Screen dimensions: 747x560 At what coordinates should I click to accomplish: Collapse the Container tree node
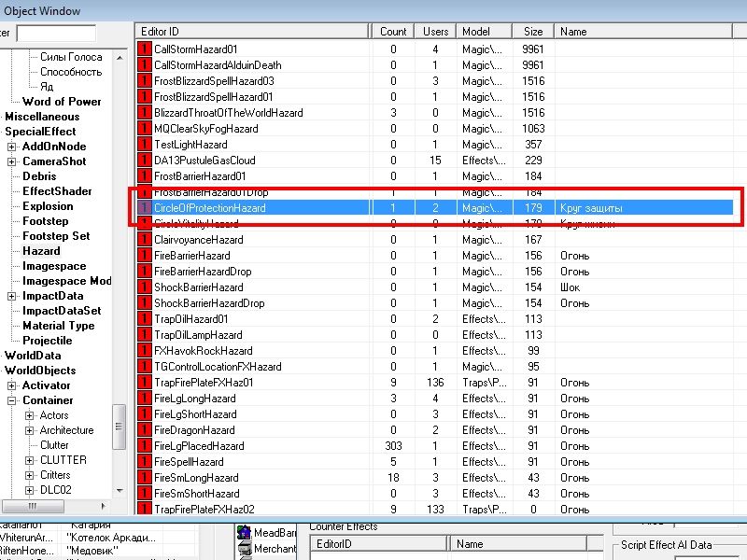tap(11, 400)
